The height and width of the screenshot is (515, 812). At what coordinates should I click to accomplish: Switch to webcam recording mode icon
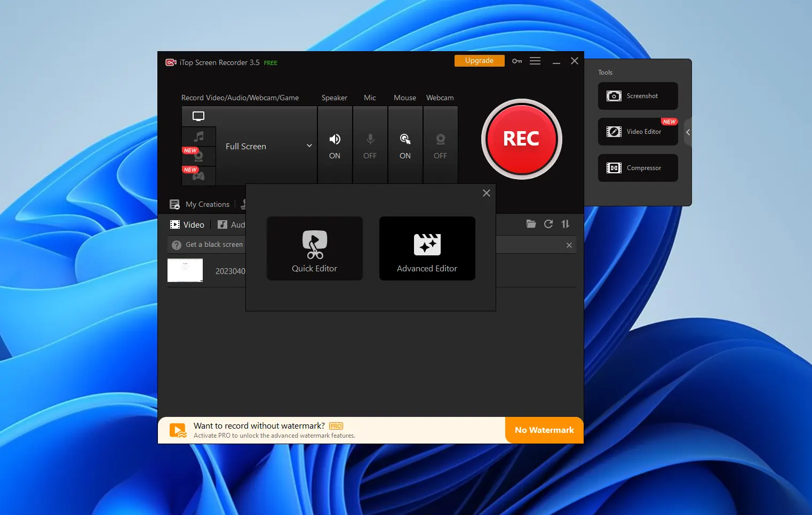tap(198, 156)
